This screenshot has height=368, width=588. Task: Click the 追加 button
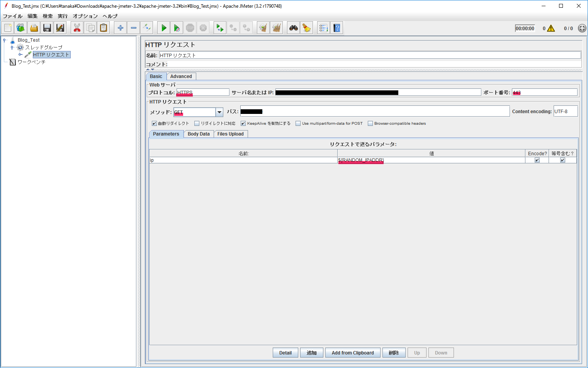(312, 353)
